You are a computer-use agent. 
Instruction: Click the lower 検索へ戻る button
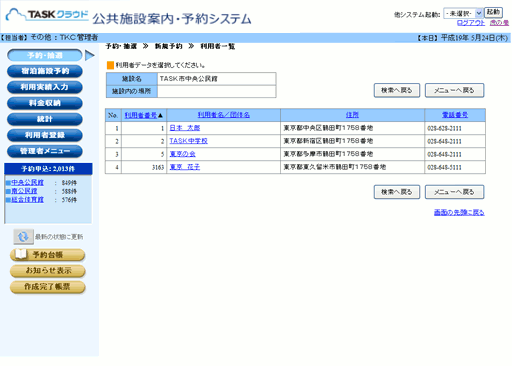397,192
